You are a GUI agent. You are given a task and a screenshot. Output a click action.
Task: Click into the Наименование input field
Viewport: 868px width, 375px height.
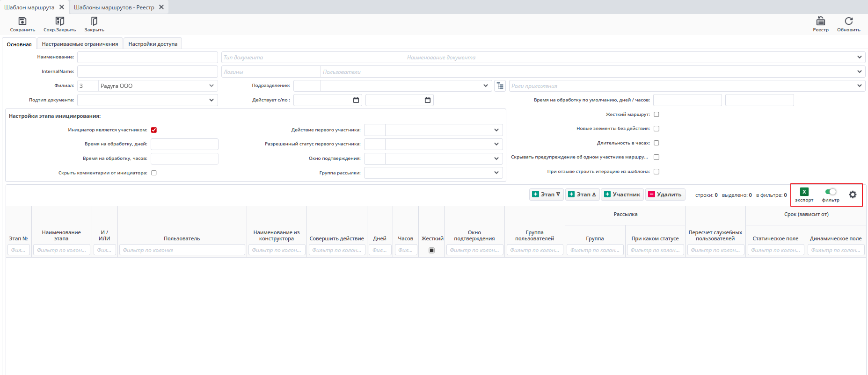tap(147, 58)
